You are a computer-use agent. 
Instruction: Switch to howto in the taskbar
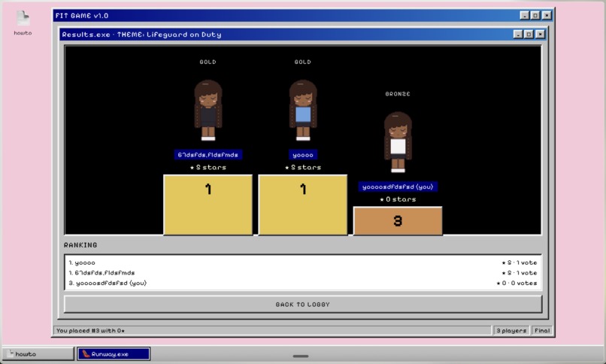38,354
